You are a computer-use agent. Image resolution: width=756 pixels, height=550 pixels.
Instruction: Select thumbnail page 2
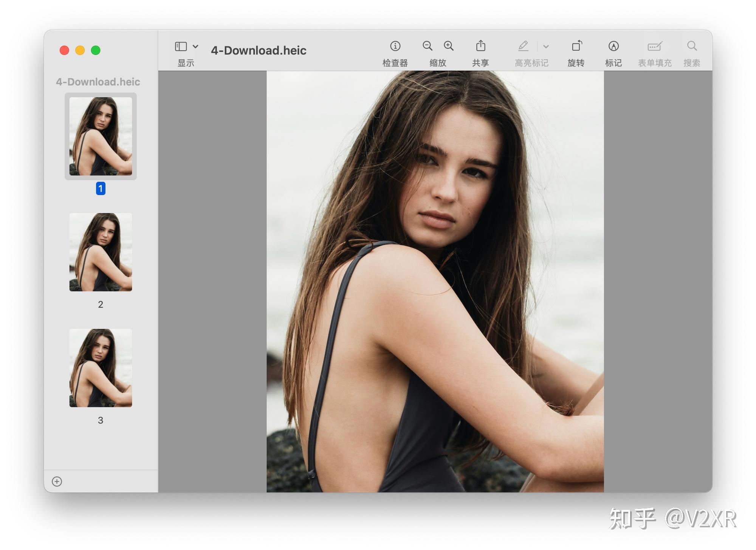coord(101,252)
